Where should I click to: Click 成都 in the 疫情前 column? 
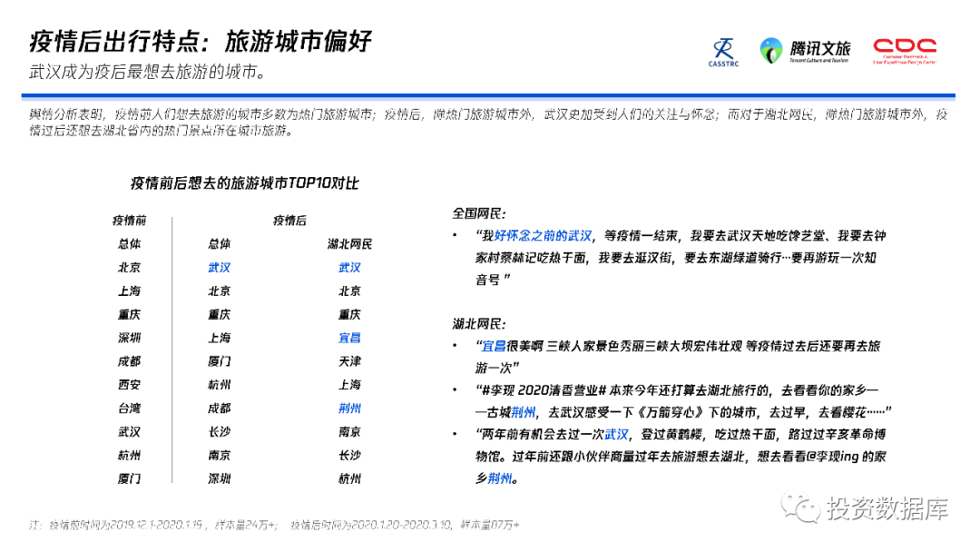coord(130,361)
